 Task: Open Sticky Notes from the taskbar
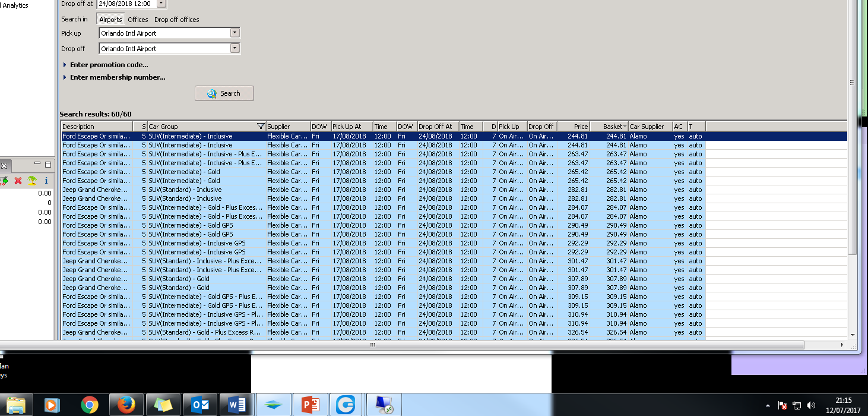click(163, 405)
